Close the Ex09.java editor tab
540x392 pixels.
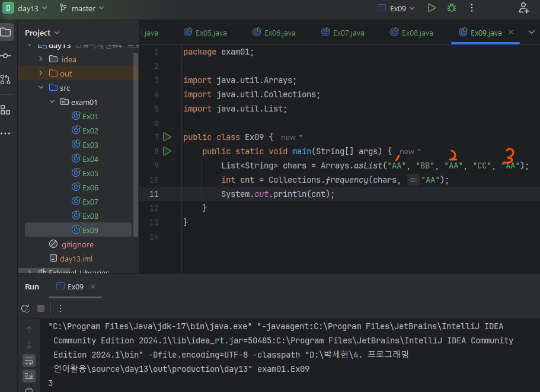pos(512,33)
